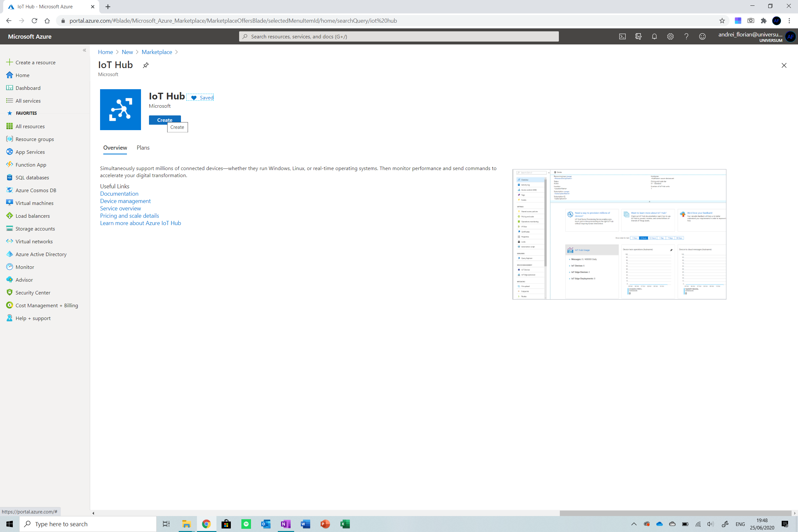Click the help question mark icon

(x=686, y=37)
